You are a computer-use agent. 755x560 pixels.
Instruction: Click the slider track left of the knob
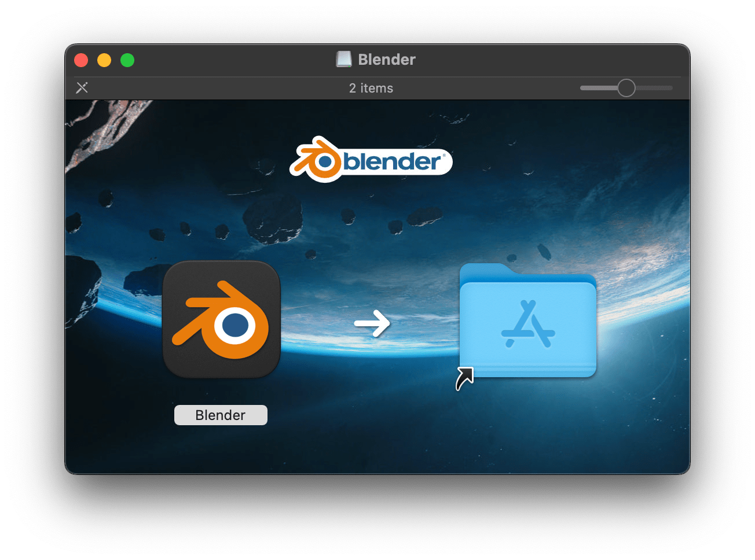599,88
